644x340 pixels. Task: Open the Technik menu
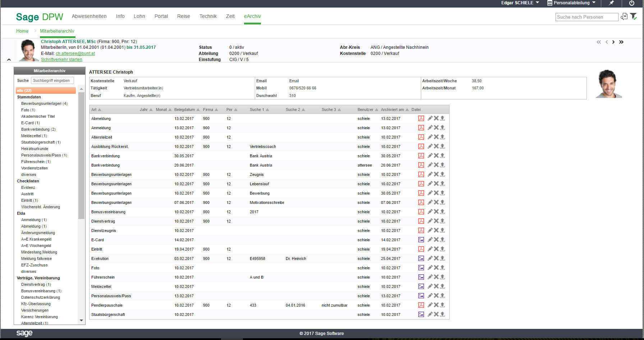point(208,16)
